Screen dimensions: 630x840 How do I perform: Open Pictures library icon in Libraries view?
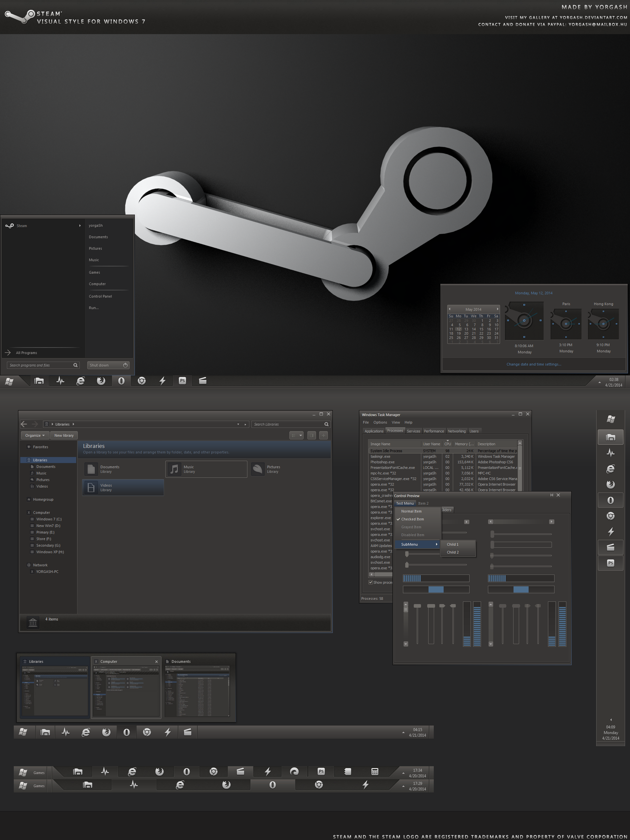point(258,469)
